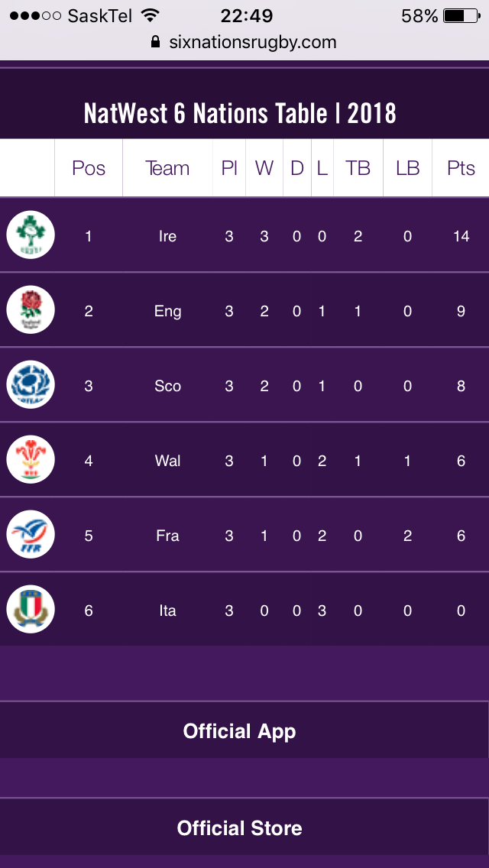Tap the Ireland team crest icon
Screen dimensions: 489x868
31,235
